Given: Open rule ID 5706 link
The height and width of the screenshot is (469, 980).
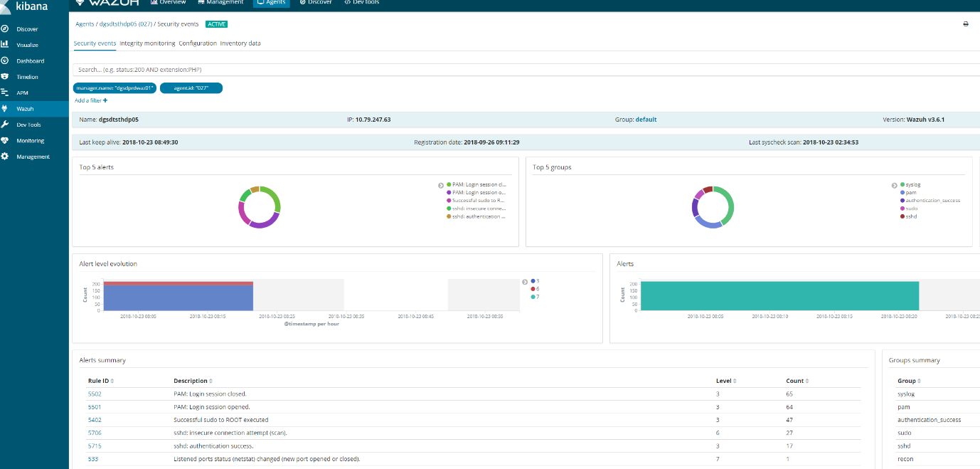Looking at the screenshot, I should (94, 433).
